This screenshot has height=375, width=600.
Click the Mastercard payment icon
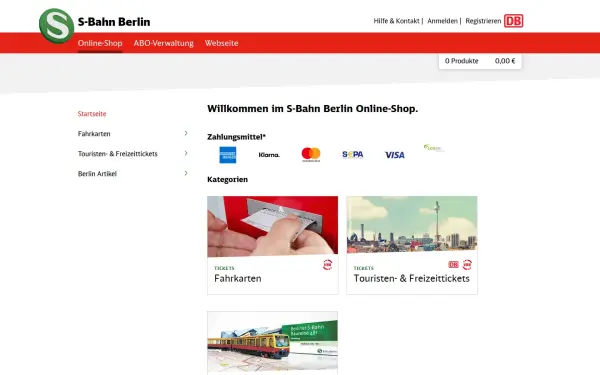click(x=311, y=154)
